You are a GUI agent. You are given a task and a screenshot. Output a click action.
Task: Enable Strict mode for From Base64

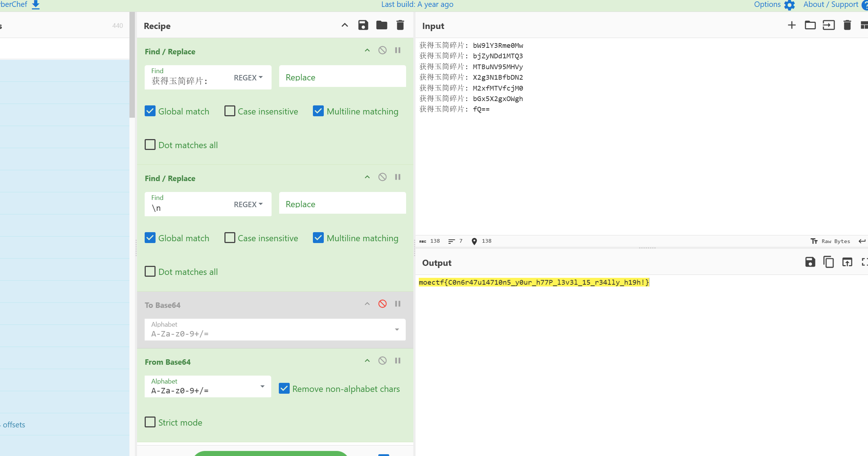pyautogui.click(x=150, y=422)
